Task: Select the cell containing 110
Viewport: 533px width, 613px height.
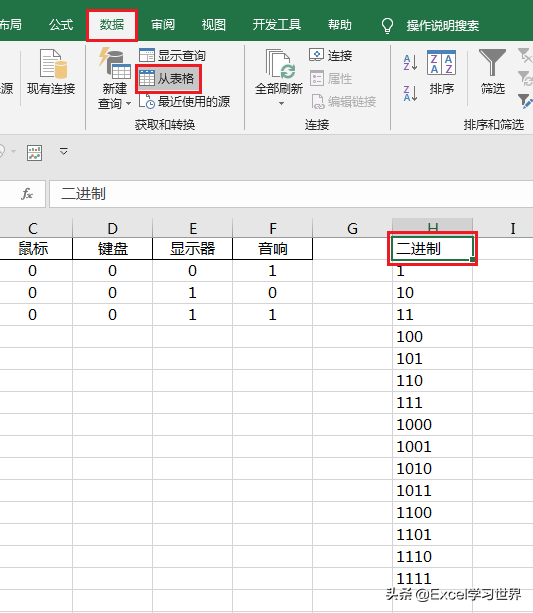Action: click(433, 380)
